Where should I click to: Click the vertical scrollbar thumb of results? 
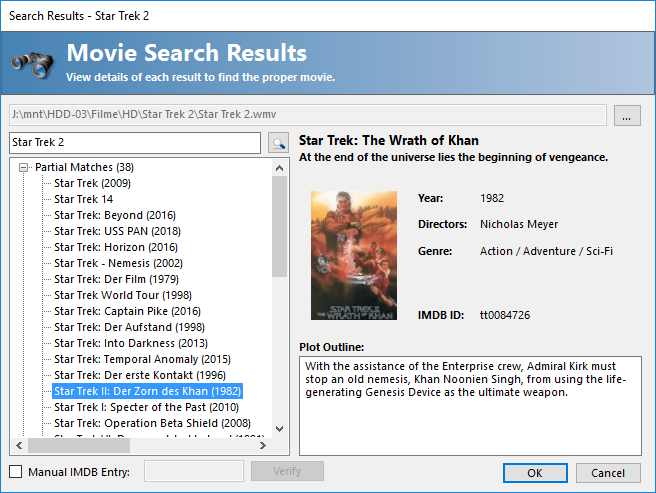coord(279,226)
